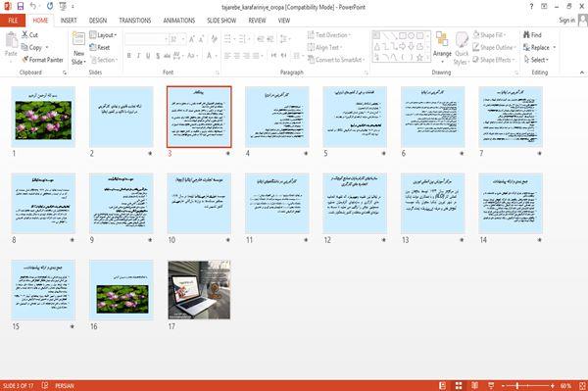This screenshot has width=588, height=391.
Task: Select slide 16 thumbnail
Action: (122, 290)
